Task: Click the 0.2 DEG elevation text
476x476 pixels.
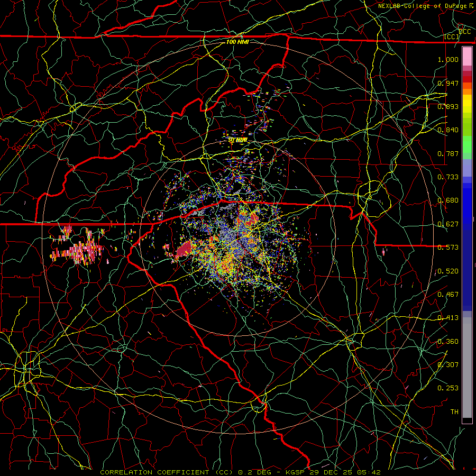Action: pyautogui.click(x=255, y=472)
